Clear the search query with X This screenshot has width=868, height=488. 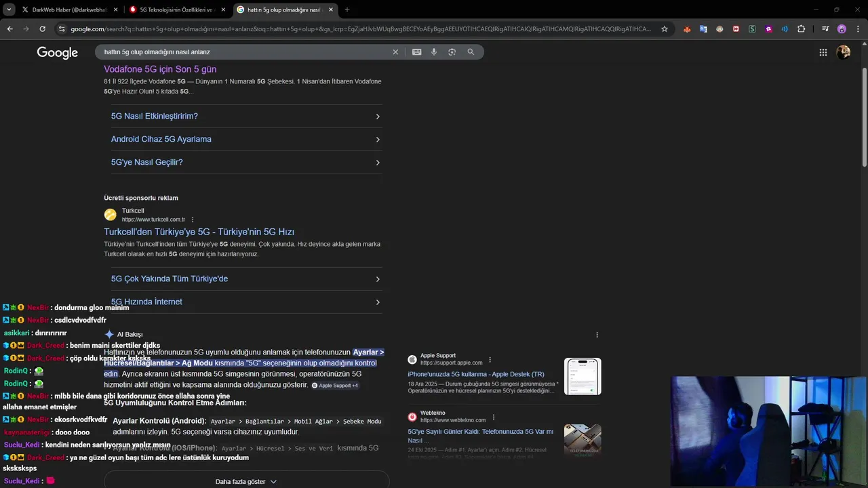(395, 52)
